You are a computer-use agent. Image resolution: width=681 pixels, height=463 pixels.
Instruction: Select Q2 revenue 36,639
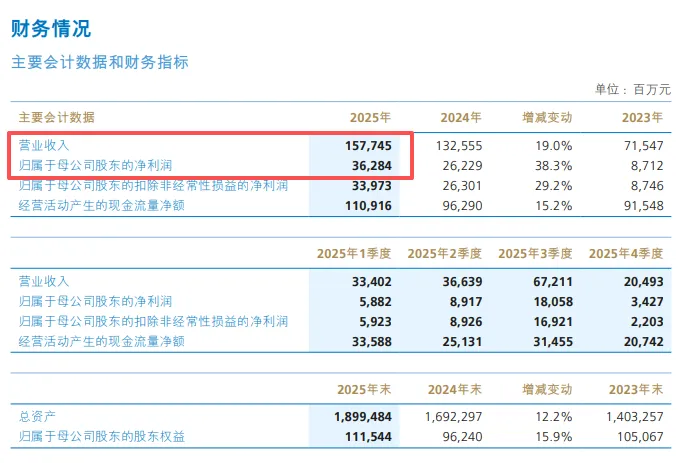click(463, 281)
